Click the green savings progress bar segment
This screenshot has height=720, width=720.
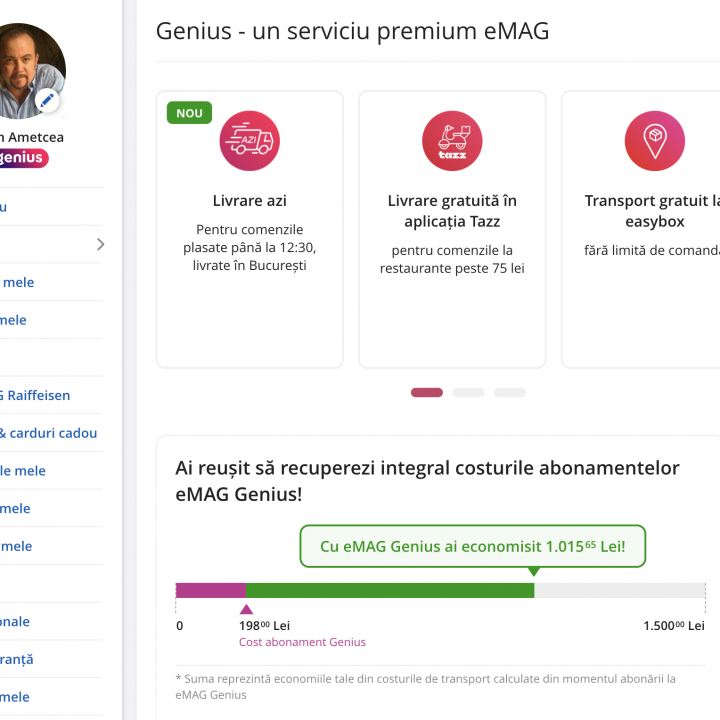(x=390, y=590)
